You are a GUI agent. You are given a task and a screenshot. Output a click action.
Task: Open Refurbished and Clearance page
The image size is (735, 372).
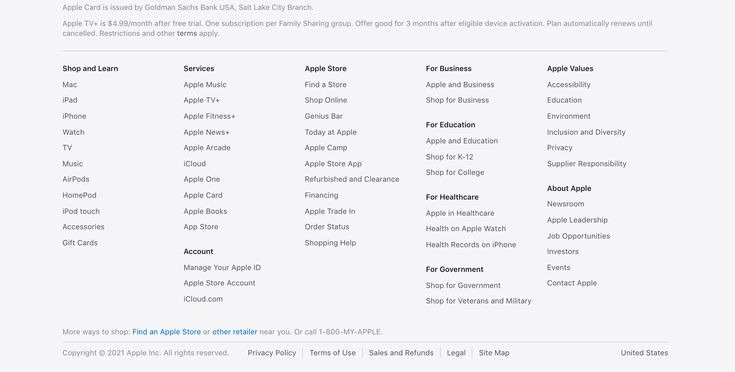[352, 179]
